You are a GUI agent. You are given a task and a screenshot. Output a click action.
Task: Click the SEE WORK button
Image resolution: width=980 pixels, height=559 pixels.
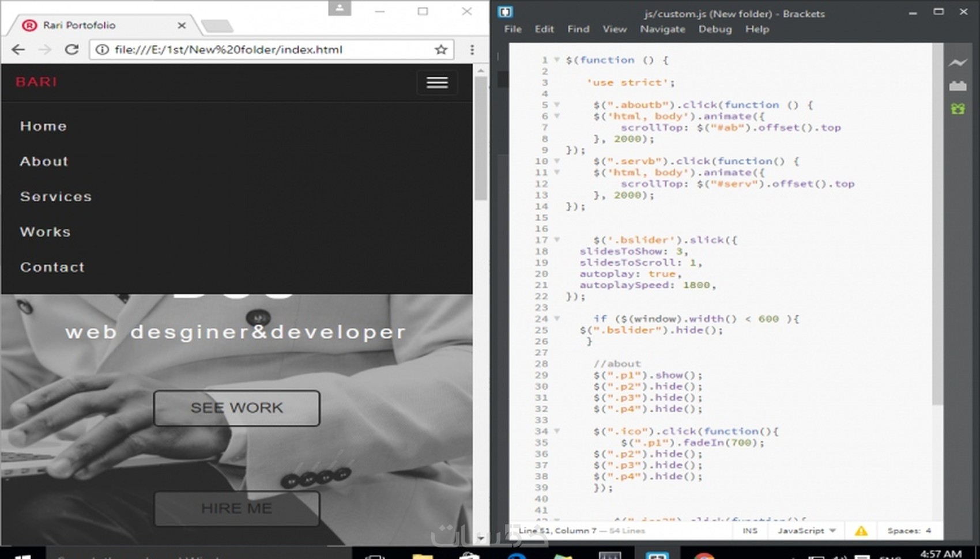(236, 408)
